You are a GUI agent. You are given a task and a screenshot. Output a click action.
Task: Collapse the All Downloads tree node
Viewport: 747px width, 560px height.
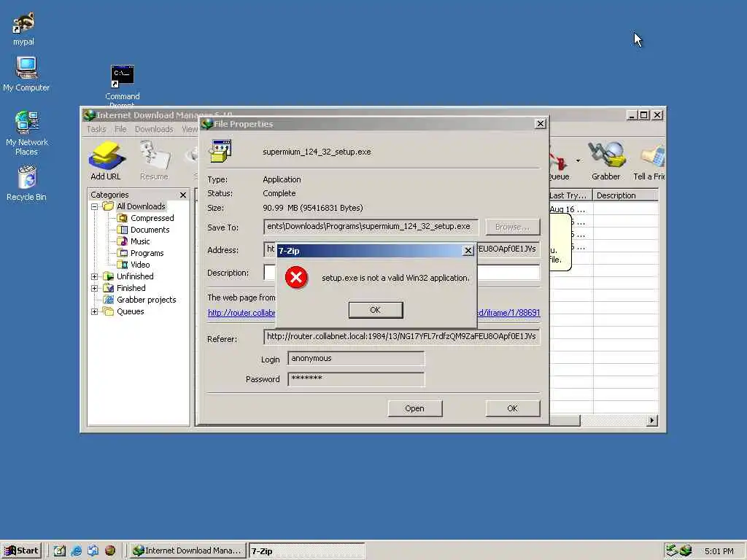point(94,206)
